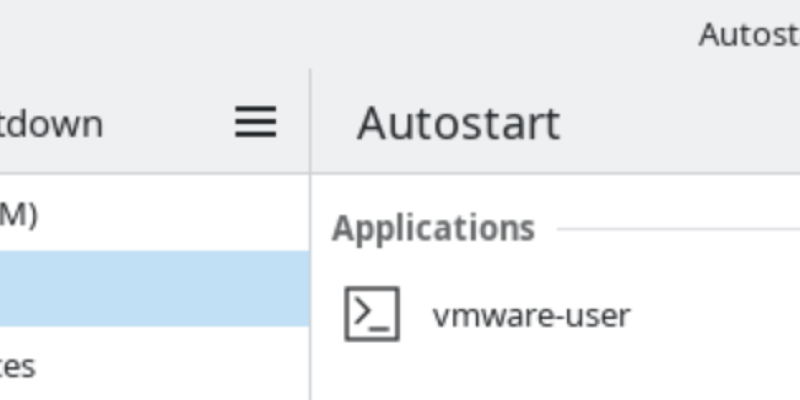Open the sidebar entry ending in "M)"
Image resolution: width=800 pixels, height=400 pixels.
(20, 214)
